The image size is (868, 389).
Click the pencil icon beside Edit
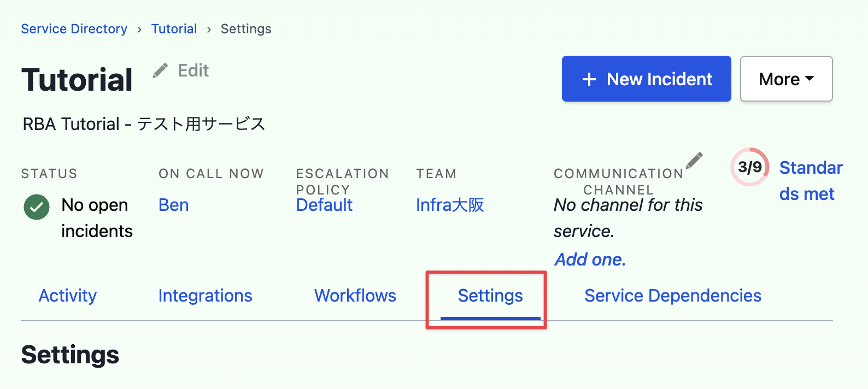tap(160, 70)
